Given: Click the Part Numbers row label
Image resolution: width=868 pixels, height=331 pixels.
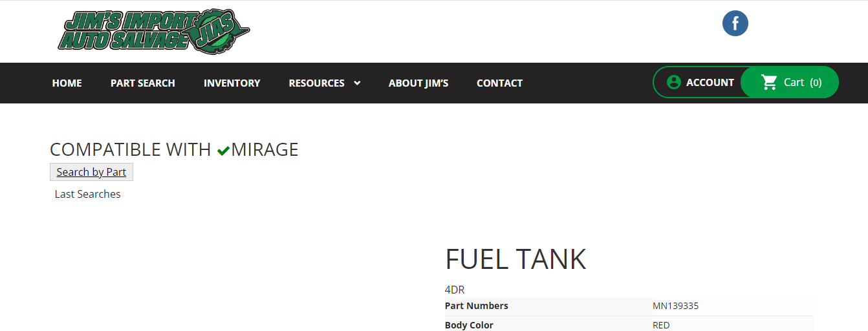Looking at the screenshot, I should (x=476, y=306).
